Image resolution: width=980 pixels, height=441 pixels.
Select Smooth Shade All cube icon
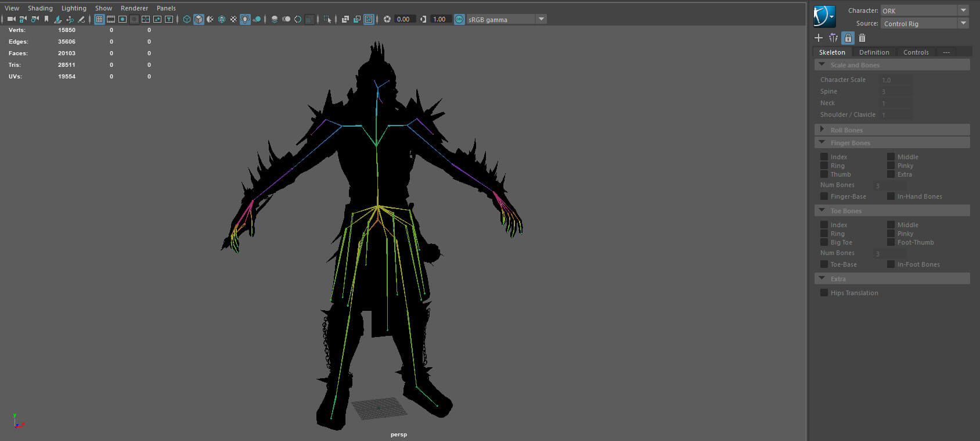pos(199,19)
